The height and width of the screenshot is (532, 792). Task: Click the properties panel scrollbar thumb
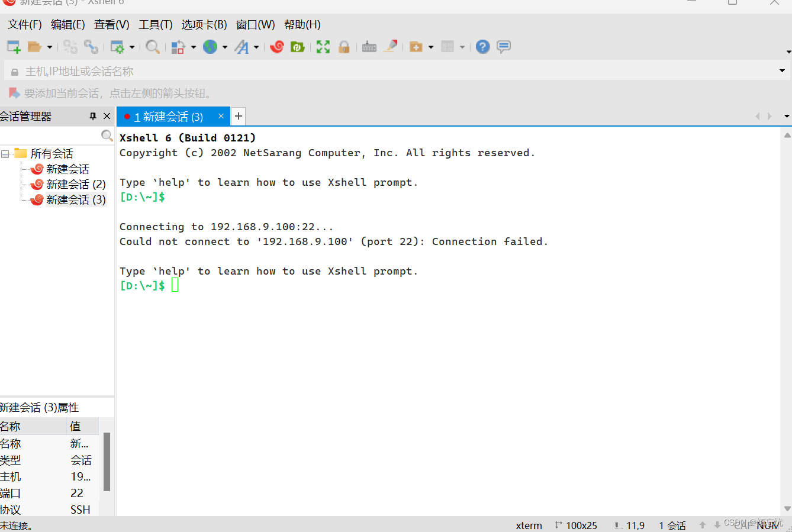(x=107, y=462)
